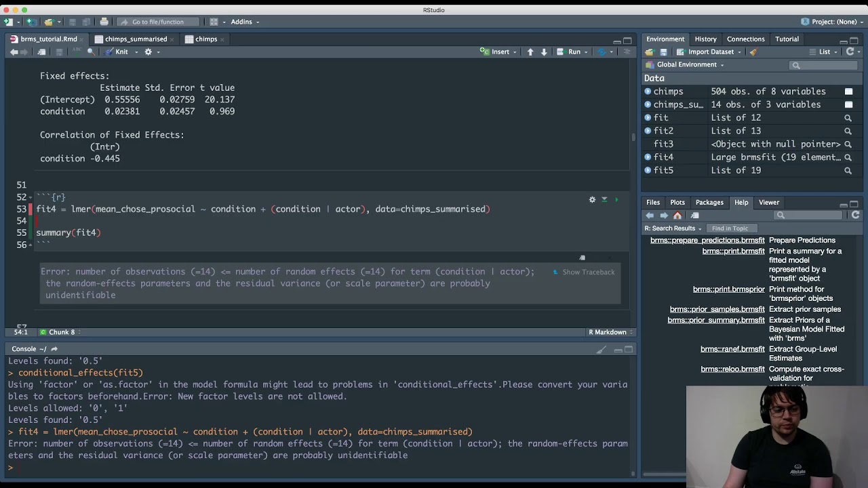This screenshot has width=868, height=488.
Task: Jump to the next chunk with the down arrow
Action: 544,52
